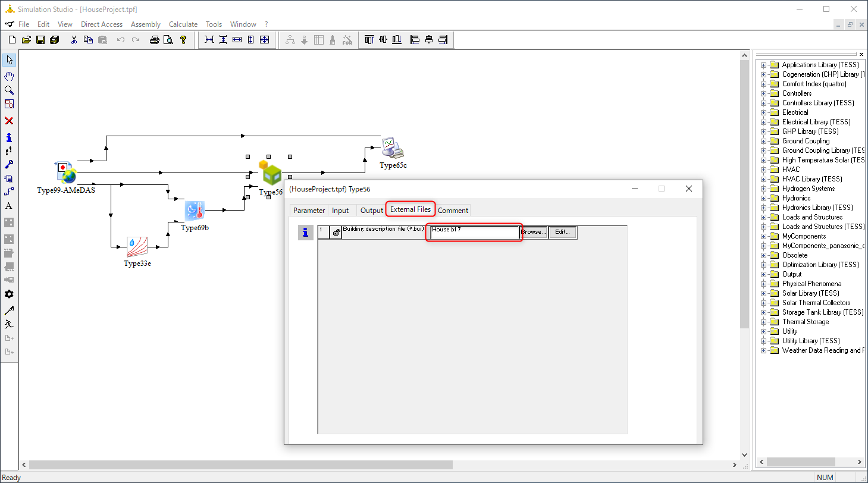Select the Type56 building component icon

point(271,173)
